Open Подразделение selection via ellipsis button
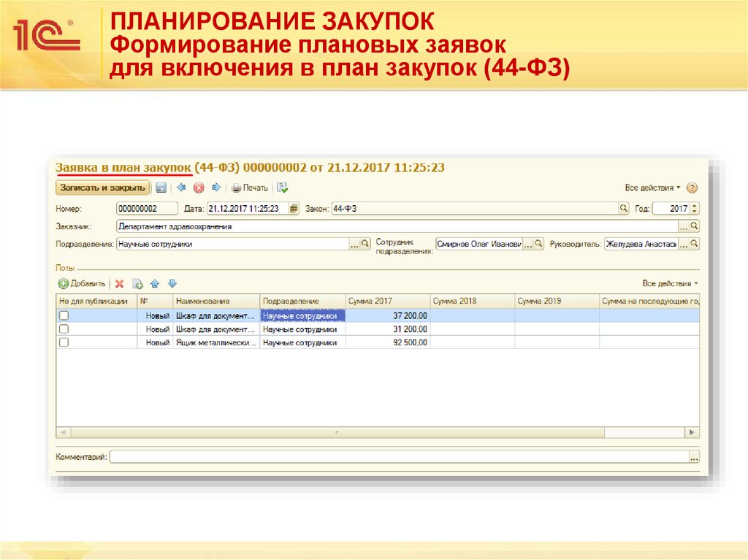The width and height of the screenshot is (748, 560). tap(353, 244)
